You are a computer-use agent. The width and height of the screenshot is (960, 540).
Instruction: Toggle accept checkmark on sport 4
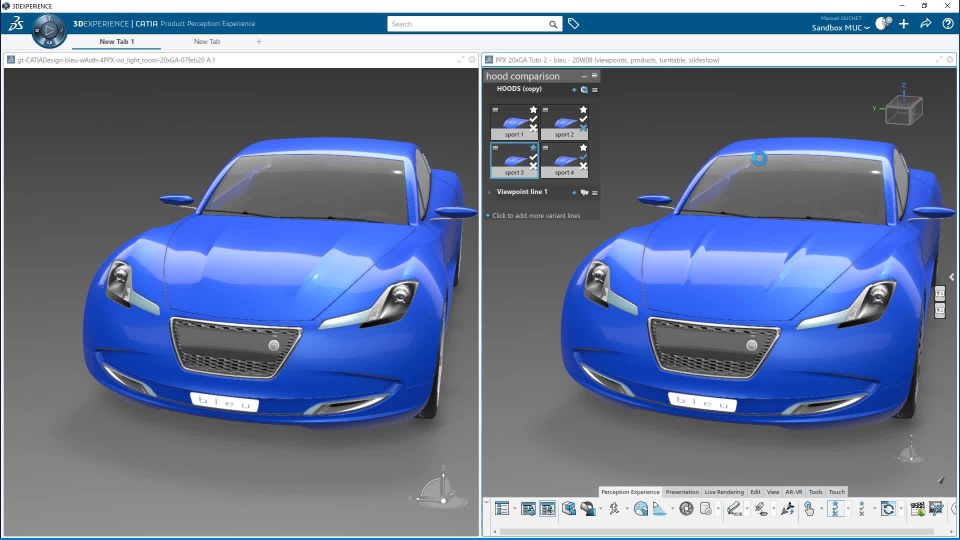(x=583, y=157)
